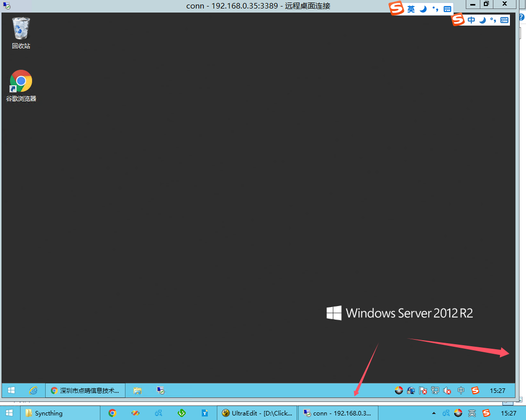The height and width of the screenshot is (420, 526).
Task: Open the Remote Desktop icon in remote taskbar
Action: pyautogui.click(x=161, y=390)
